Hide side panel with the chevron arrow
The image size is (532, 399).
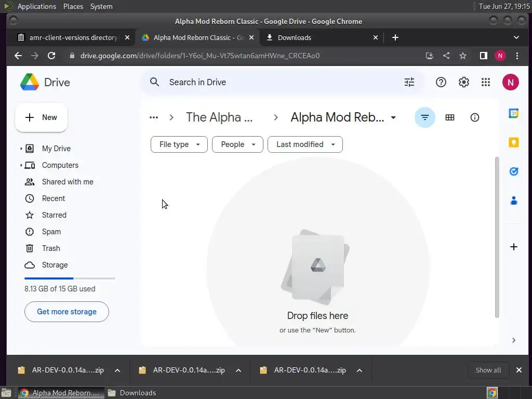(514, 340)
